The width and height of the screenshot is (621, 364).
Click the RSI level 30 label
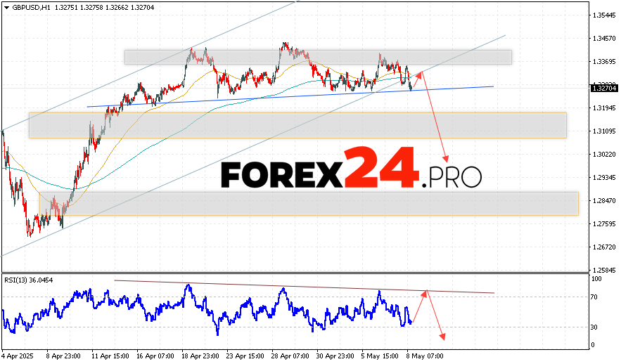(594, 327)
